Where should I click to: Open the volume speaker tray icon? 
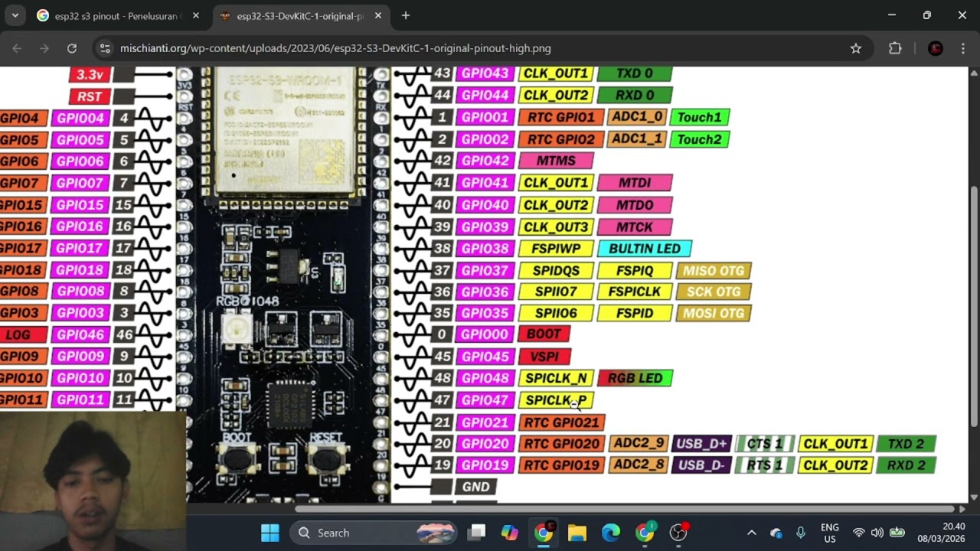point(877,533)
